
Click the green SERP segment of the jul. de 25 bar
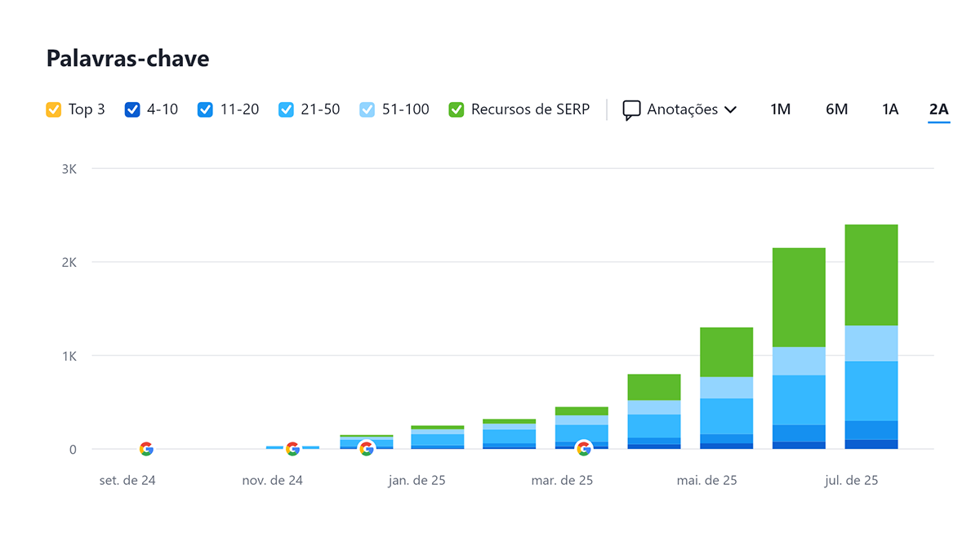[871, 275]
